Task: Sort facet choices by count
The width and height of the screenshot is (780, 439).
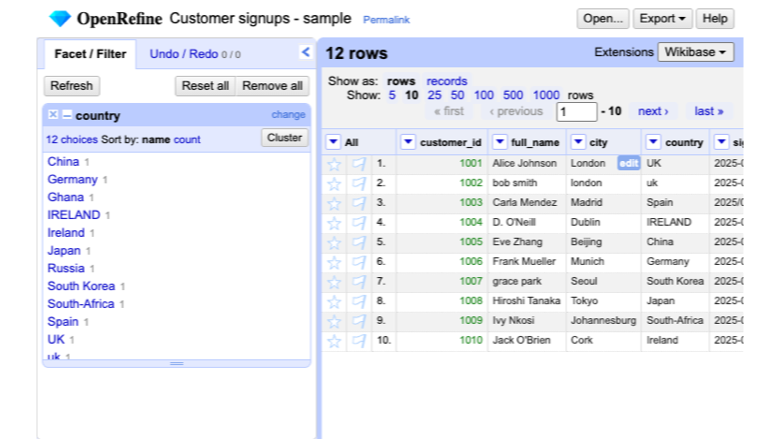Action: (x=187, y=140)
